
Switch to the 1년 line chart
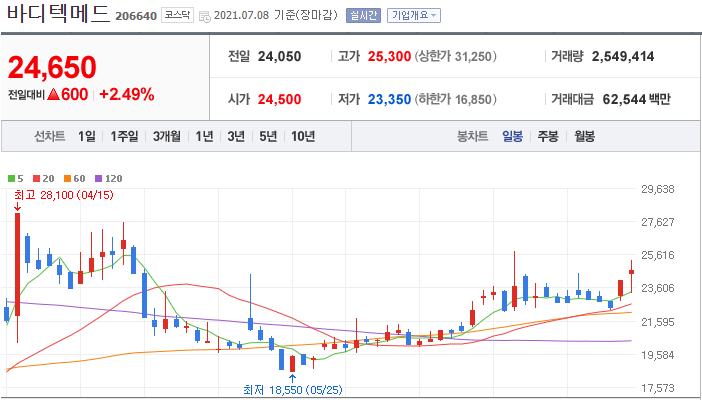point(204,136)
